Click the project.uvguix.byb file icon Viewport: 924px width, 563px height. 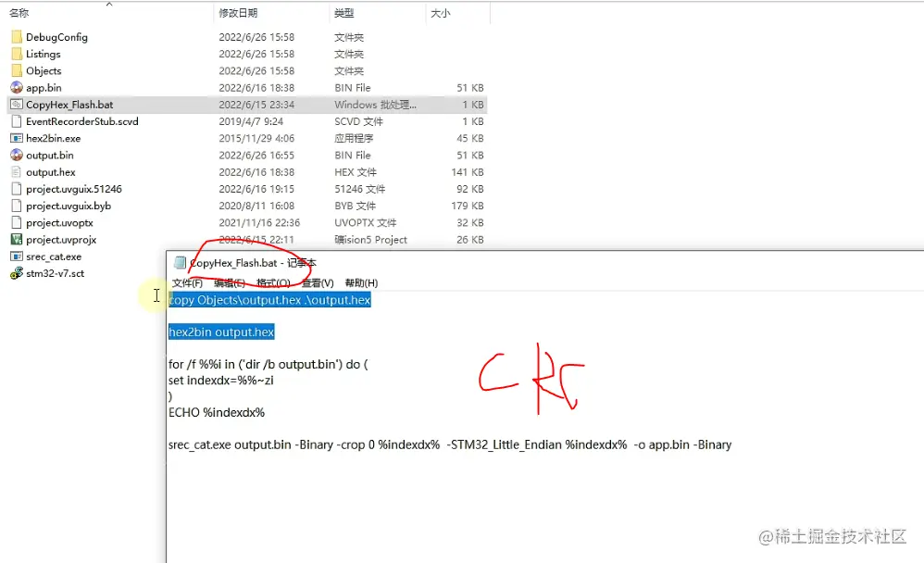click(x=17, y=206)
